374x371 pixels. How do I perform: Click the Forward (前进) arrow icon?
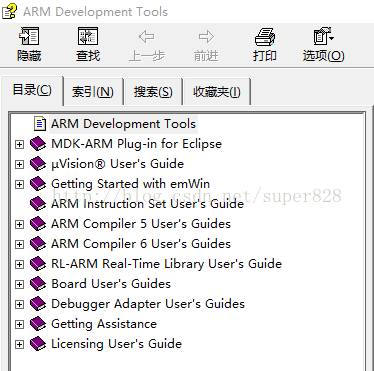pyautogui.click(x=206, y=36)
